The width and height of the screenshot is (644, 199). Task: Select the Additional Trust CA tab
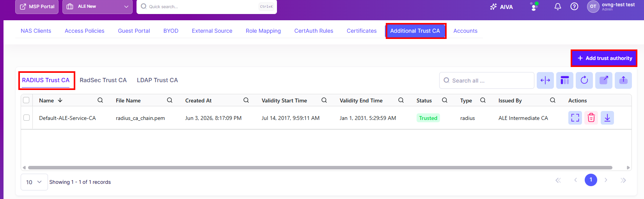point(415,31)
